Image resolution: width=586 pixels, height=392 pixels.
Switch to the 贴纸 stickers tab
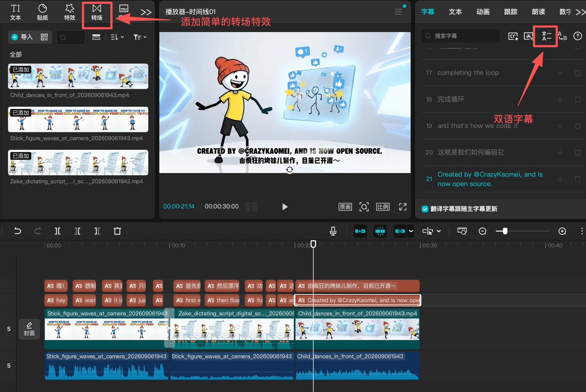pos(43,13)
